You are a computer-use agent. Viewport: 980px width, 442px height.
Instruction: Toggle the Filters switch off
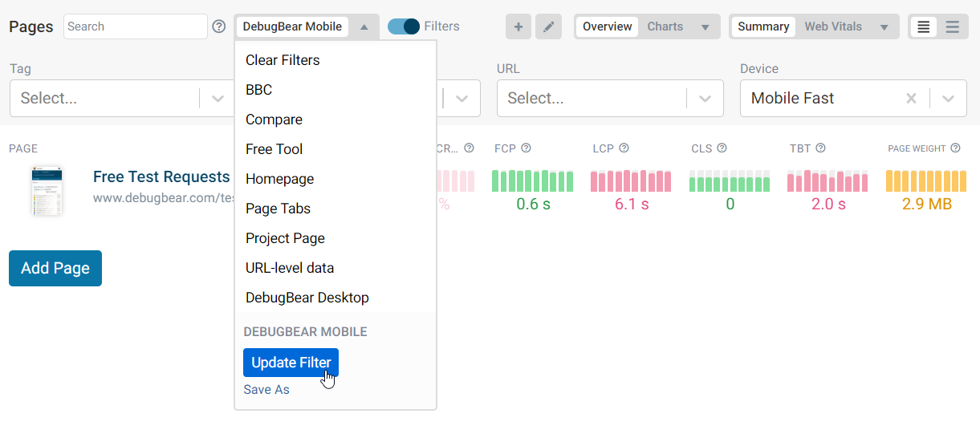pyautogui.click(x=404, y=26)
